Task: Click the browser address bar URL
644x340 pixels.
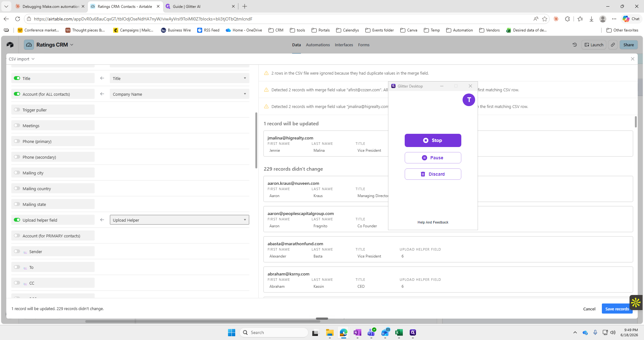Action: coord(143,19)
